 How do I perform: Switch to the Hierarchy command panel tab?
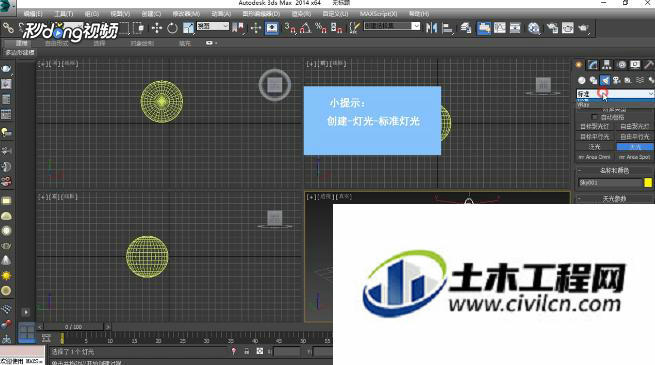pos(607,65)
